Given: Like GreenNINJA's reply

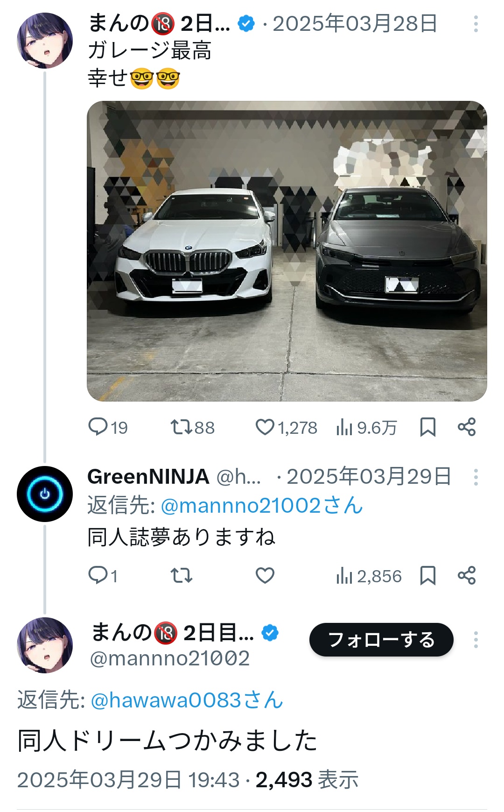Looking at the screenshot, I should tap(265, 576).
